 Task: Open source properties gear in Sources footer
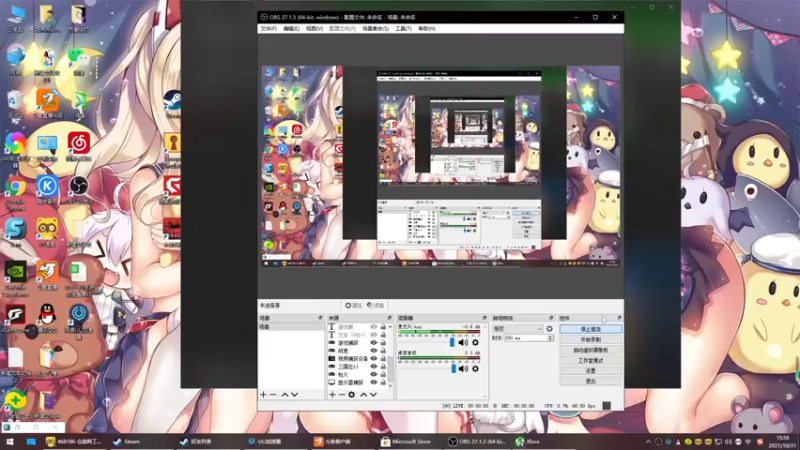(x=352, y=395)
